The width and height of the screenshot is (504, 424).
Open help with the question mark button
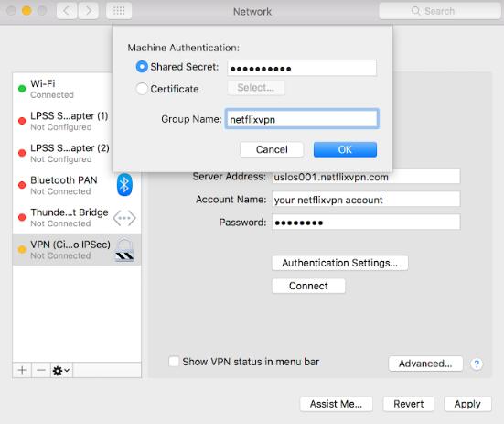tap(477, 364)
